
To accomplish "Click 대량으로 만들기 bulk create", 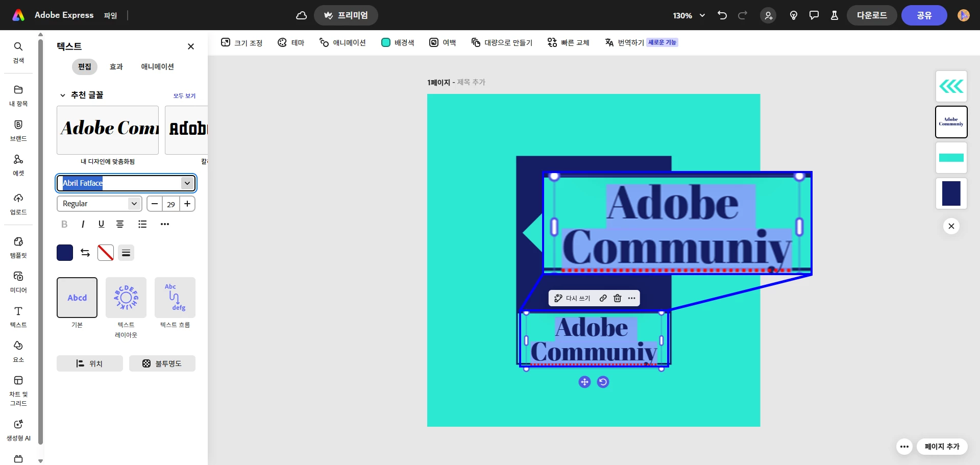I will click(502, 42).
